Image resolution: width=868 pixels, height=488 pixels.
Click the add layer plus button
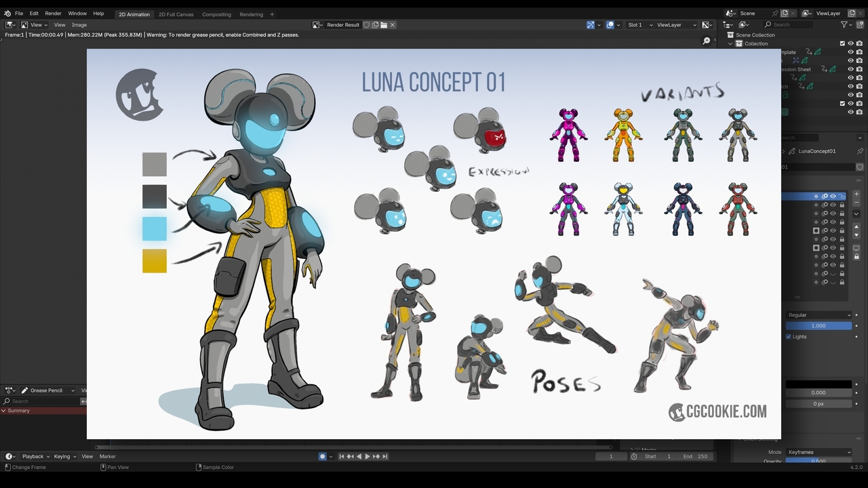(856, 194)
